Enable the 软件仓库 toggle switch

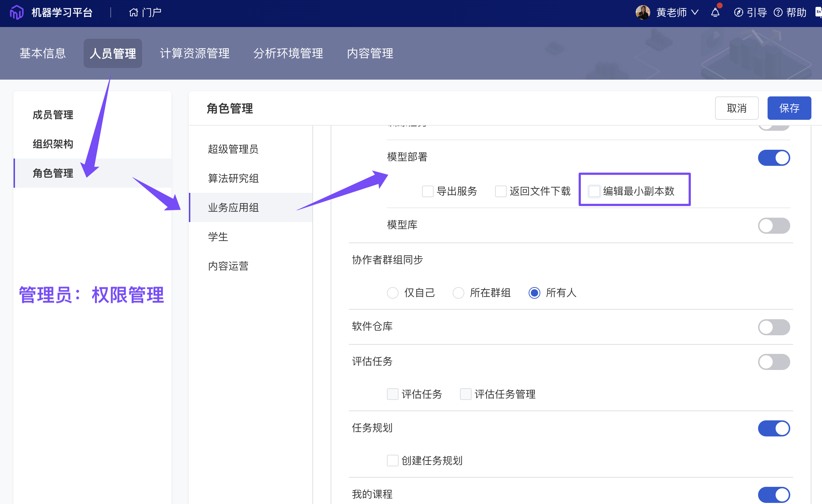774,327
